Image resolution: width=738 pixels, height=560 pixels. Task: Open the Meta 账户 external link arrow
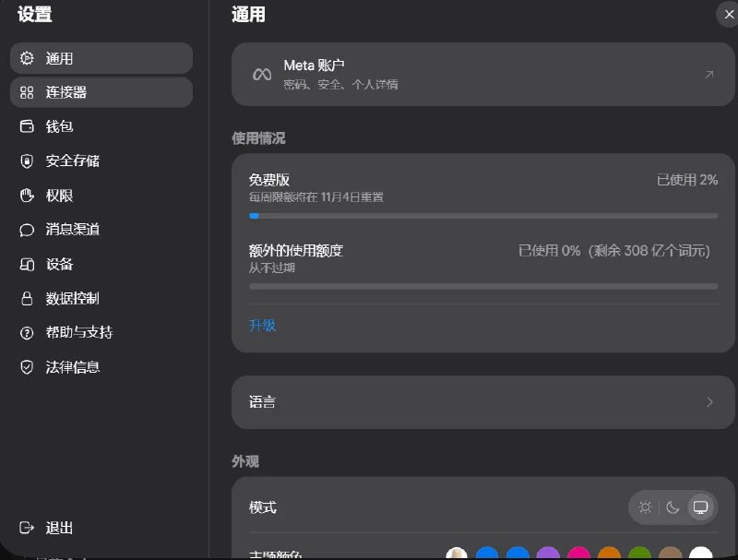tap(709, 75)
